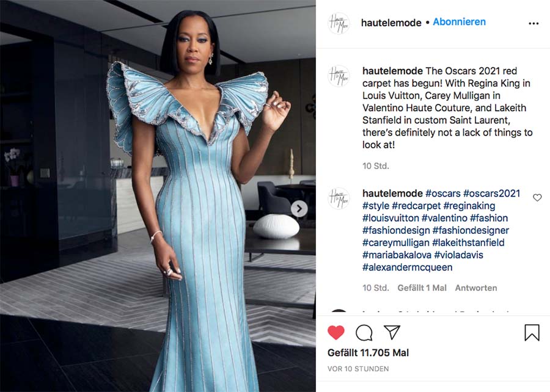550x392 pixels.
Task: Open the #alexandermcqueen hashtag
Action: (x=407, y=267)
